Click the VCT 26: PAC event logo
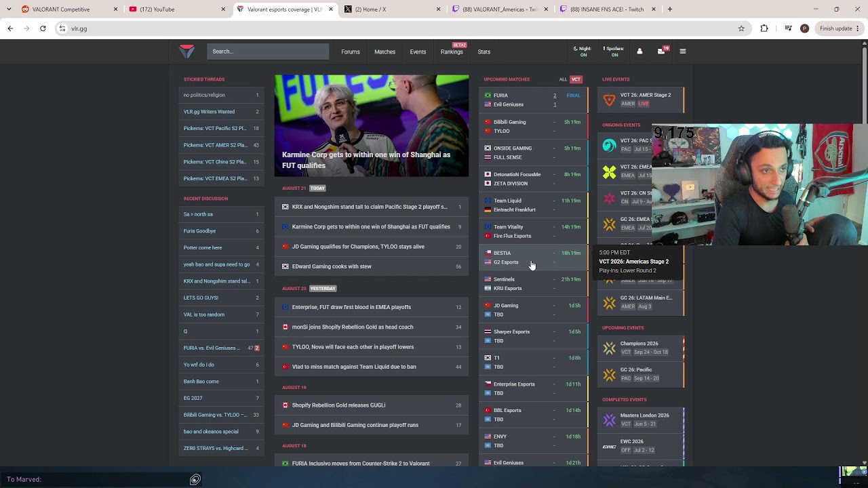This screenshot has width=868, height=488. (x=609, y=145)
